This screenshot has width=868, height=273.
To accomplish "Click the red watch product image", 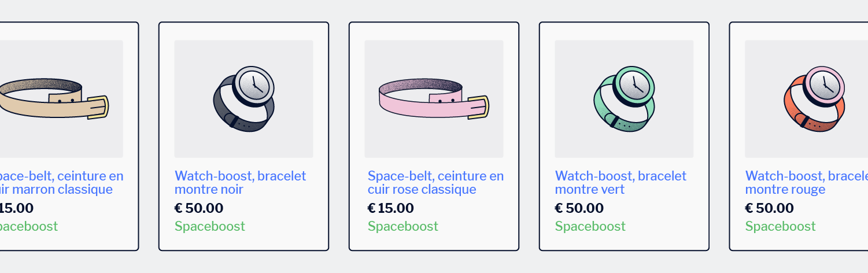I will pyautogui.click(x=806, y=99).
